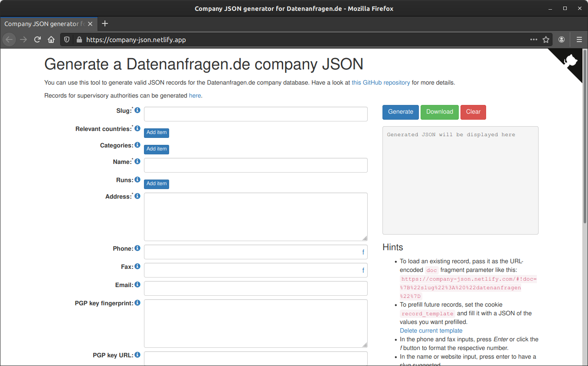588x366 pixels.
Task: Open the Firefox account icon
Action: point(562,39)
